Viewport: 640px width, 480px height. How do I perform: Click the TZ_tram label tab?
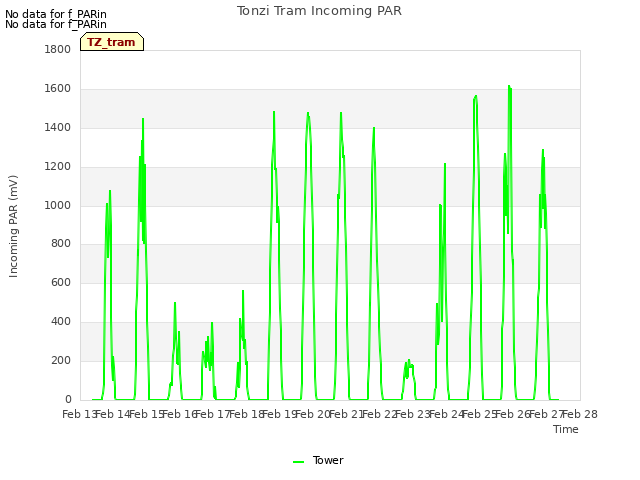tap(112, 42)
